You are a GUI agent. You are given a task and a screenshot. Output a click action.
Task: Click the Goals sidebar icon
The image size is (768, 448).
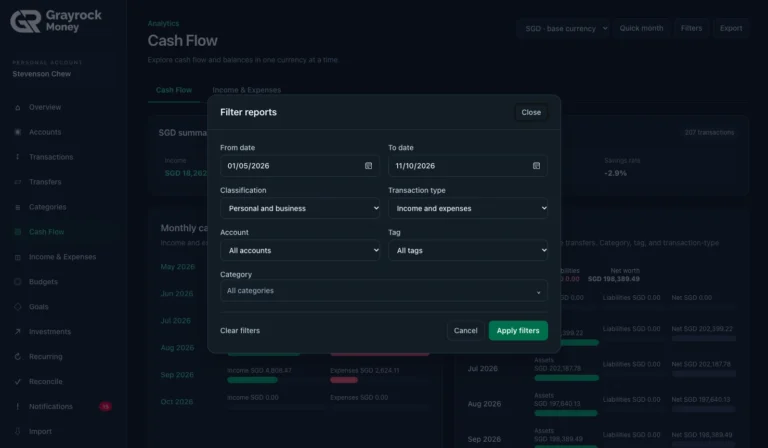[x=18, y=307]
